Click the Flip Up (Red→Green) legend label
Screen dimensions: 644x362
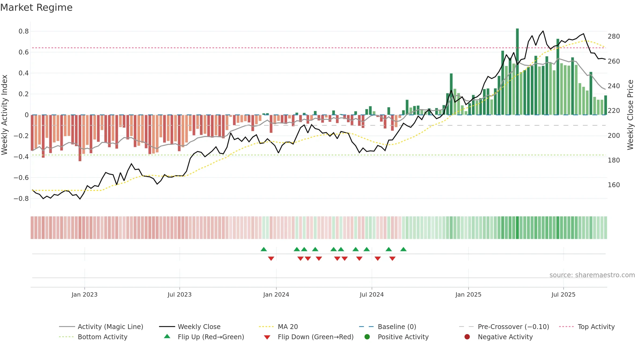point(211,337)
